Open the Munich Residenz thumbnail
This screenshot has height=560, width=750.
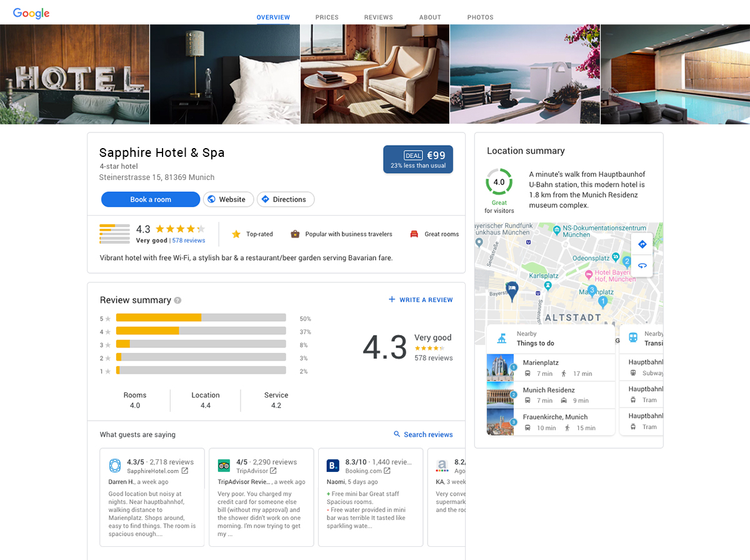[x=500, y=395]
